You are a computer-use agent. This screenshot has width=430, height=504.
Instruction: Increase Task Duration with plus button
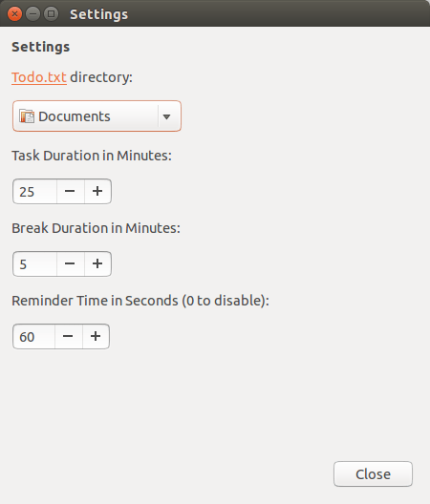(97, 192)
